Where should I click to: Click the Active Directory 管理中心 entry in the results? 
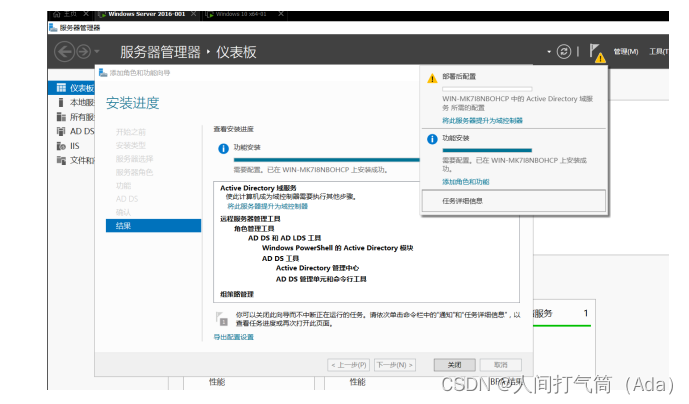(317, 268)
